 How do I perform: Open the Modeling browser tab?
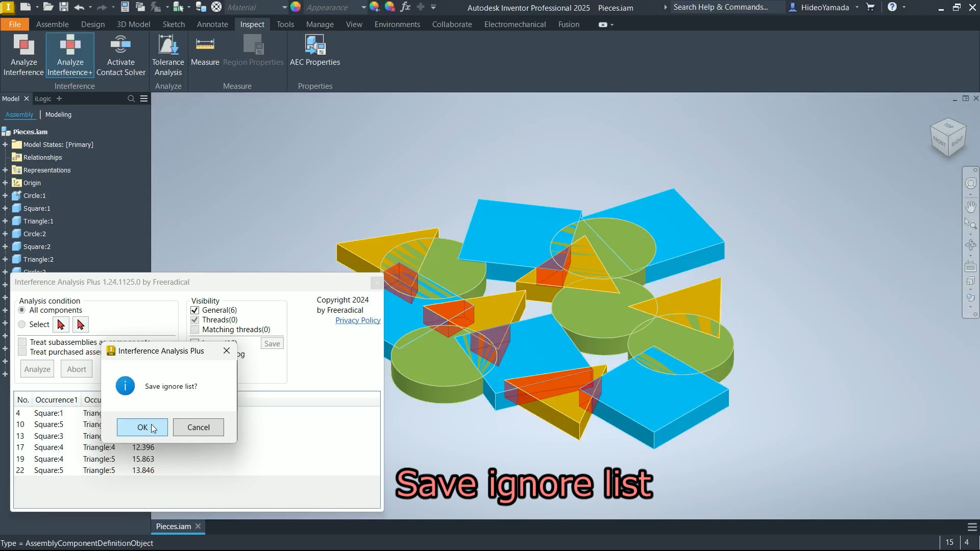click(58, 114)
